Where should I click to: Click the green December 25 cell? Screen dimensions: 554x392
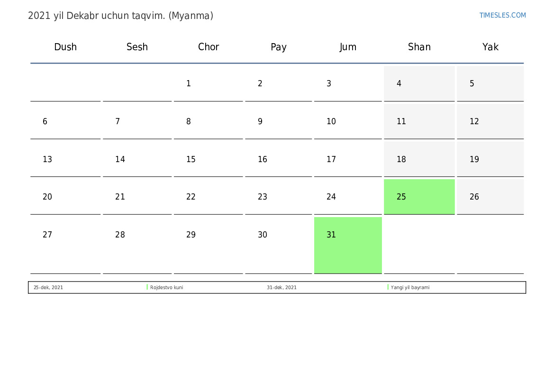[x=419, y=197]
